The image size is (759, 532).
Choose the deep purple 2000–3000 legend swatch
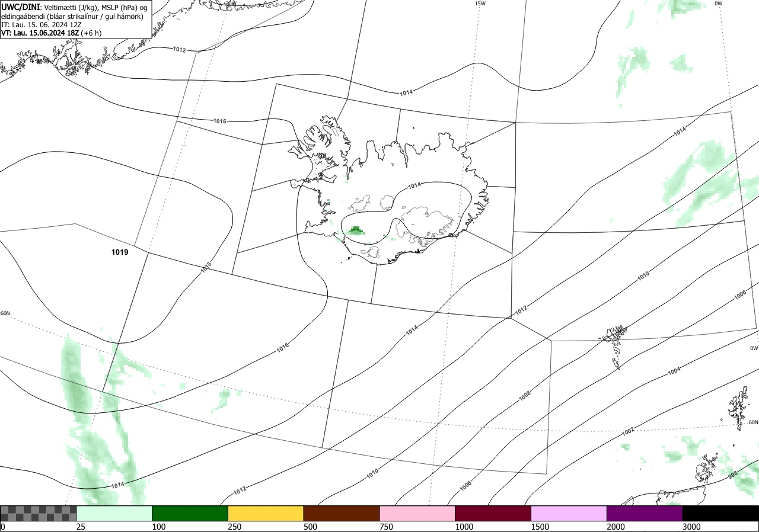(645, 513)
